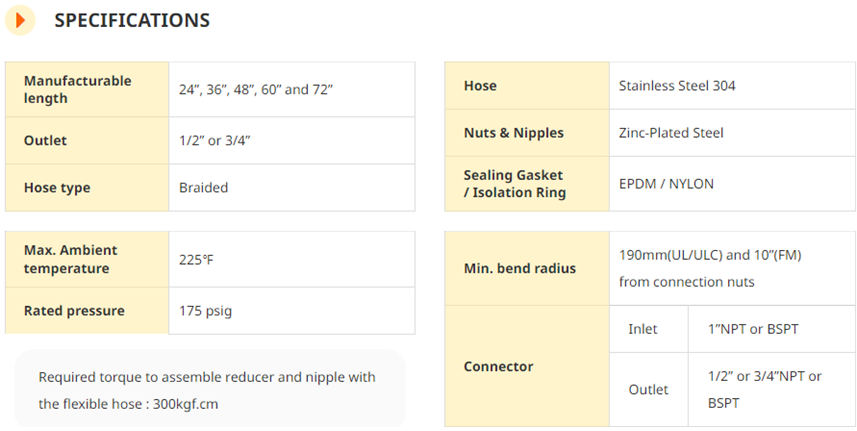Click the Rated pressure label cell
The height and width of the screenshot is (431, 857).
click(87, 311)
